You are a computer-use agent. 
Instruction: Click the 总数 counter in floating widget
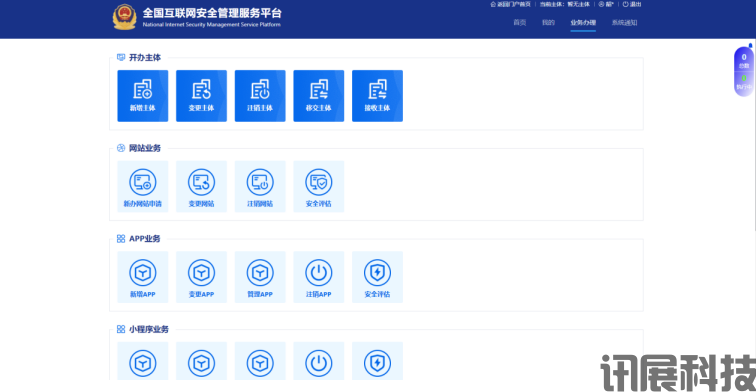click(744, 60)
